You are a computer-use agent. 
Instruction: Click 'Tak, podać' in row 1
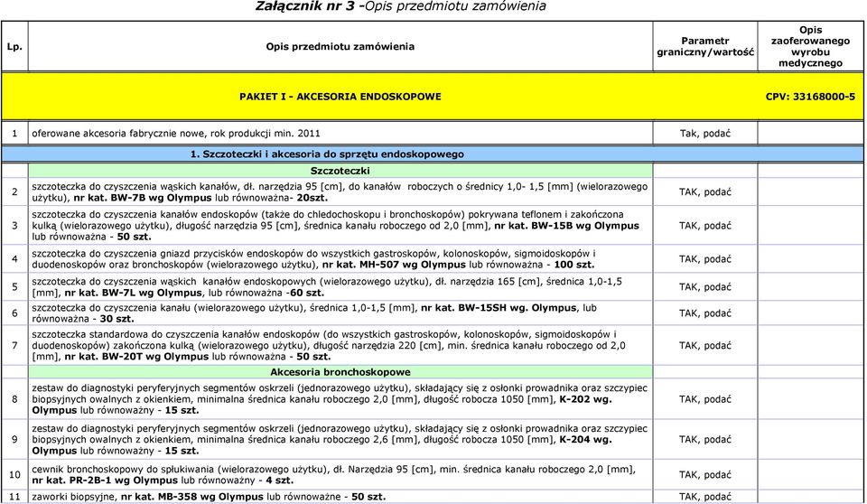tap(705, 134)
